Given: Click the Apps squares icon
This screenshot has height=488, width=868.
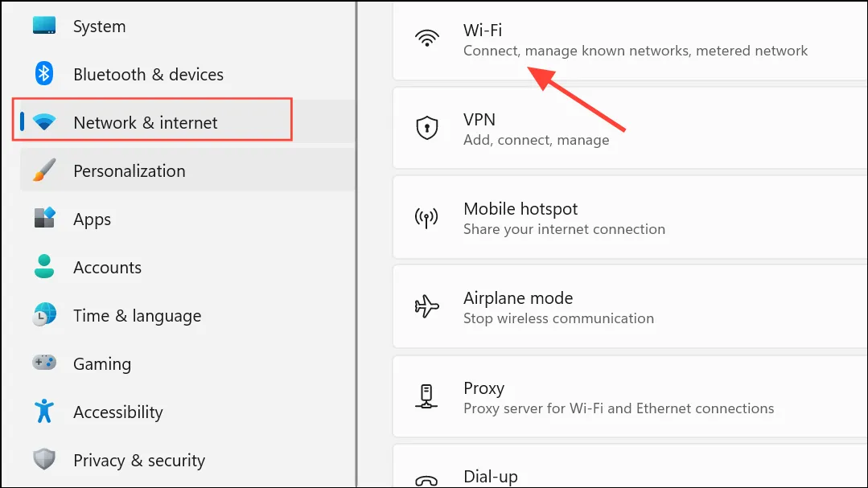Looking at the screenshot, I should [x=44, y=218].
